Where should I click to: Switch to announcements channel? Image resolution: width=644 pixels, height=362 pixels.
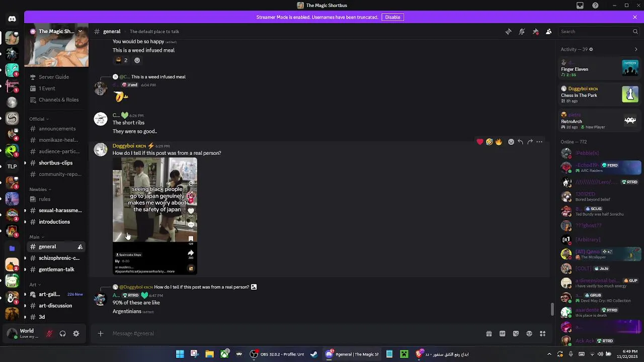pyautogui.click(x=56, y=129)
